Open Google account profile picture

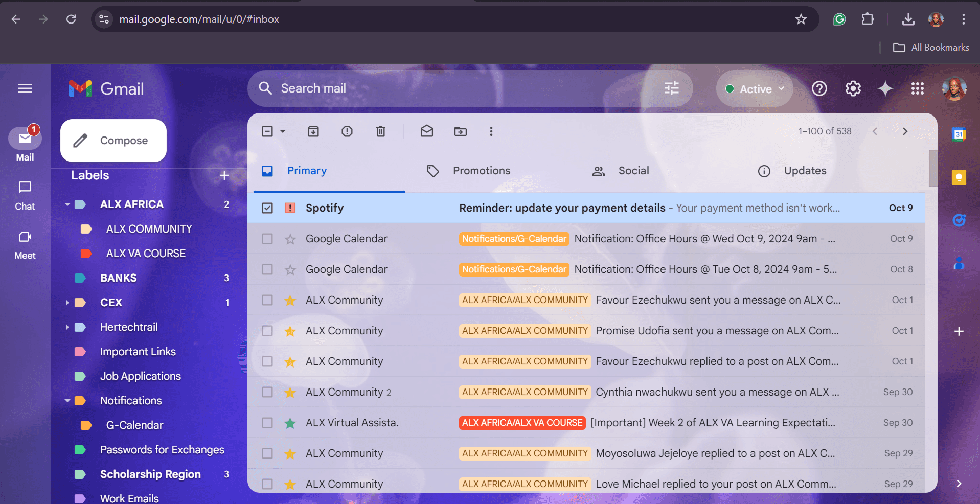[954, 88]
